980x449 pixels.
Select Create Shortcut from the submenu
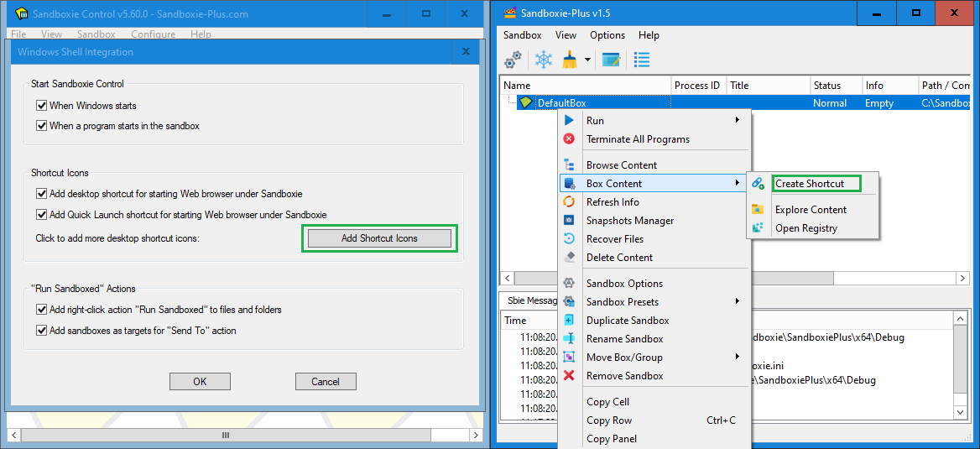point(810,184)
